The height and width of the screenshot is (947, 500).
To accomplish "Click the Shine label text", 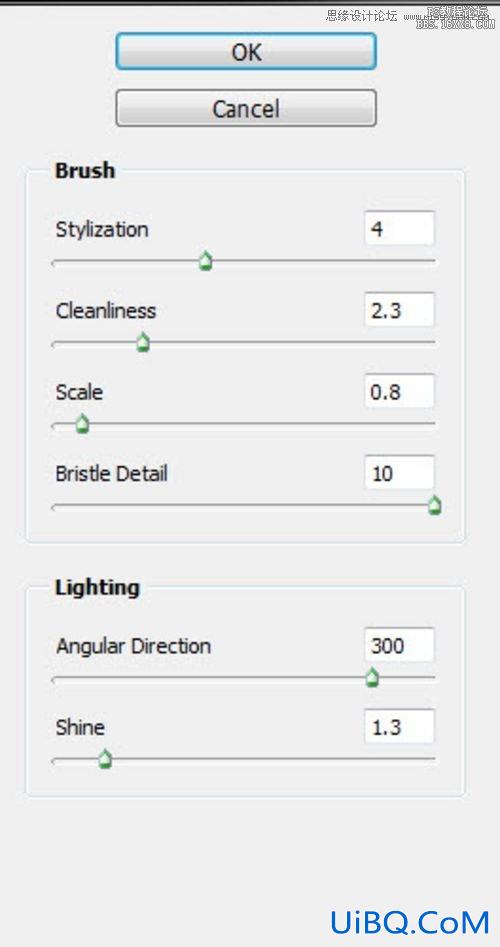I will 80,727.
